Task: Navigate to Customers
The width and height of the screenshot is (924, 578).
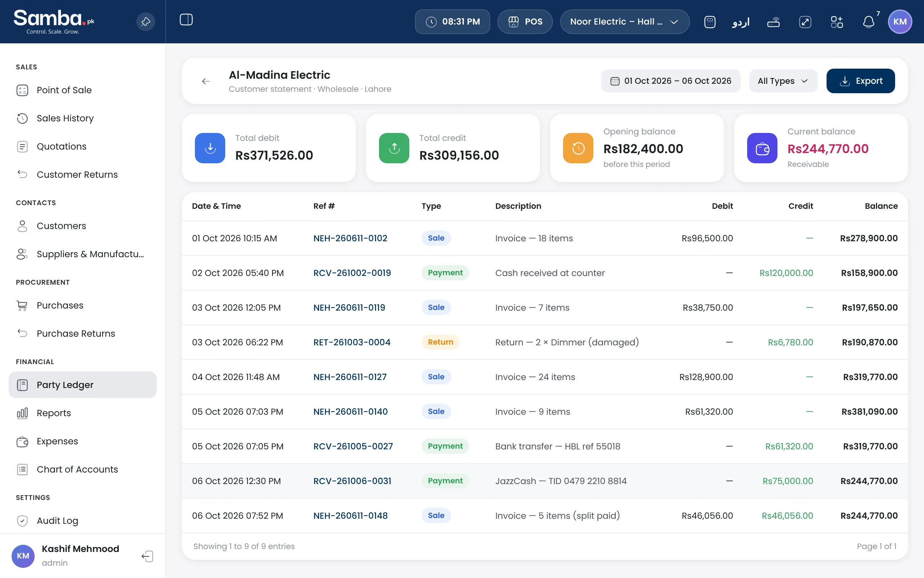Action: click(x=82, y=226)
